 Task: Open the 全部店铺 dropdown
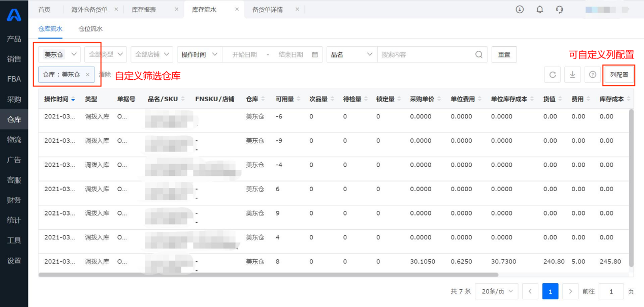[152, 54]
